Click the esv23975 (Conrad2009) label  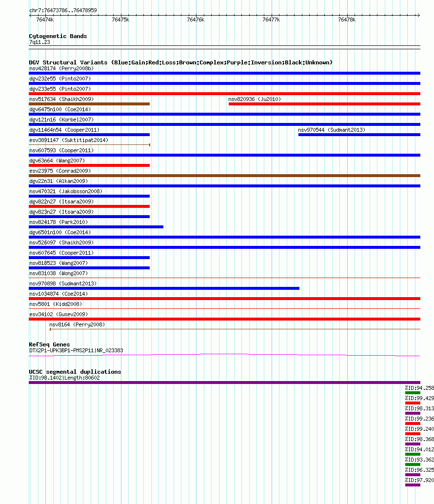point(60,171)
